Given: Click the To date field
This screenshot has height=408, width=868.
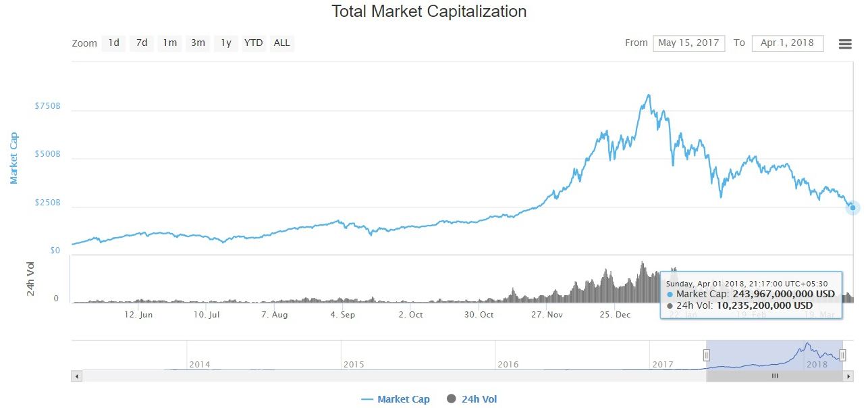Looking at the screenshot, I should pyautogui.click(x=787, y=43).
